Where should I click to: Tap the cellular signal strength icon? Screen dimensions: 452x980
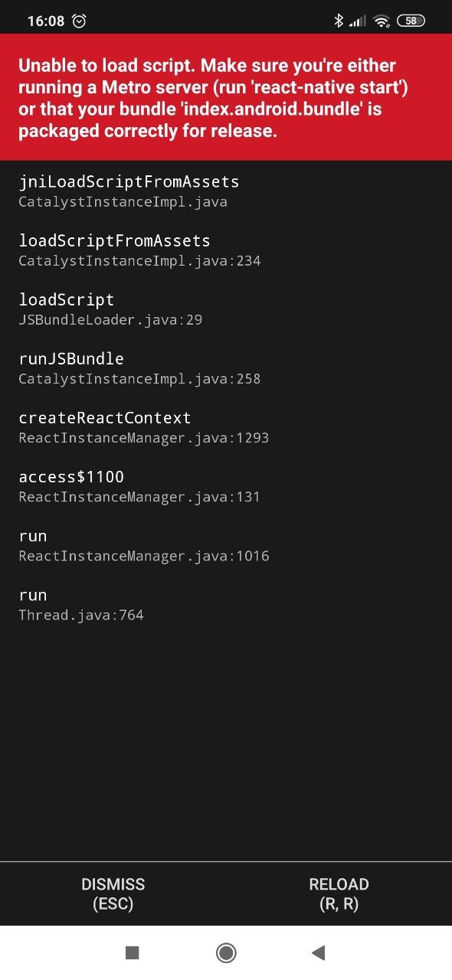coord(357,21)
